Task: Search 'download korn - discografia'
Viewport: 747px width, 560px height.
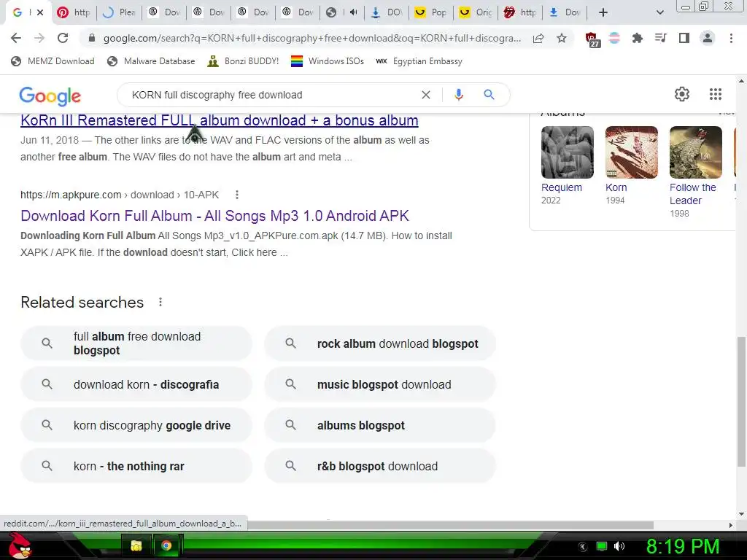Action: (136, 384)
